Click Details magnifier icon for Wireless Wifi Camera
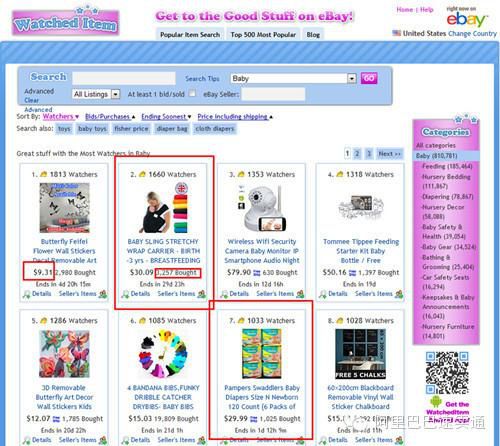The width and height of the screenshot is (500, 446). pyautogui.click(x=224, y=294)
